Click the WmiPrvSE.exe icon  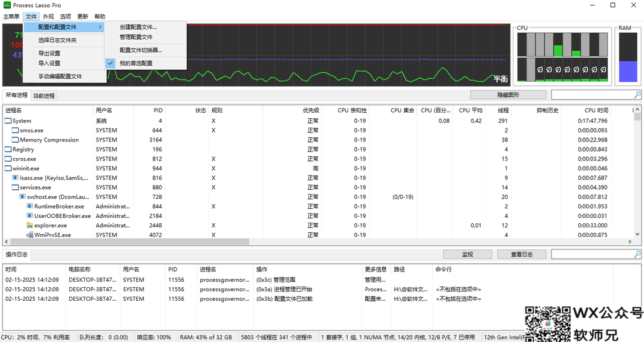(x=30, y=235)
